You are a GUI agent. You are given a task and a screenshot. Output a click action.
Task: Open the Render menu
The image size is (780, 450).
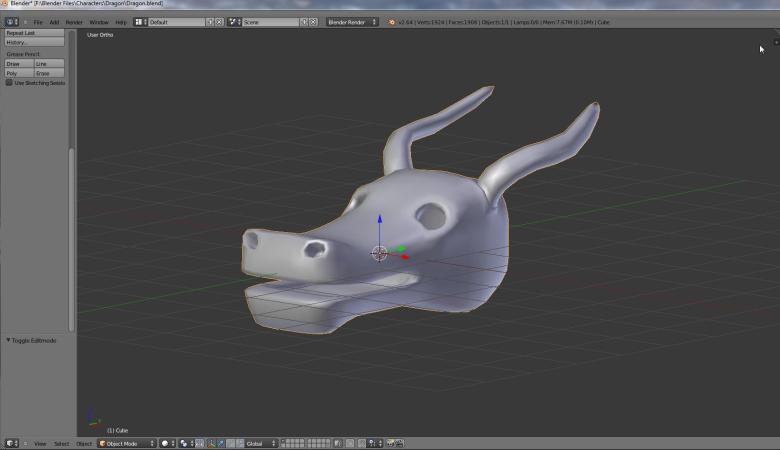(x=74, y=21)
